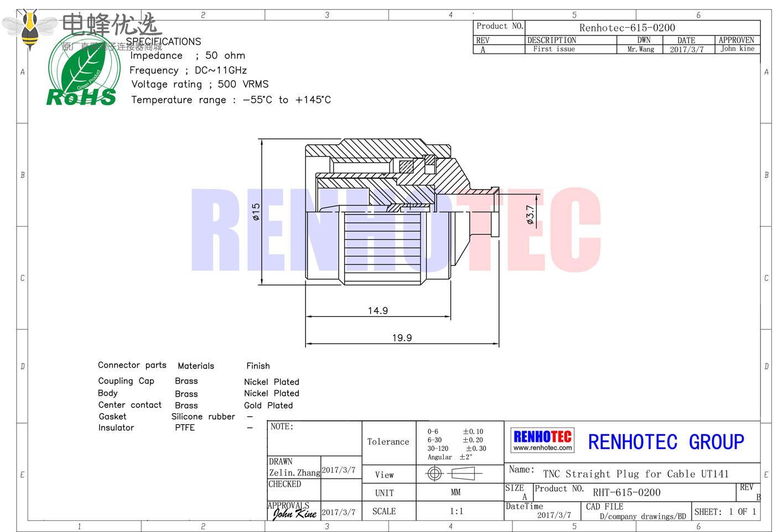Viewport: 773px width, 532px height.
Task: Click the John Kine signature
Action: point(294,514)
